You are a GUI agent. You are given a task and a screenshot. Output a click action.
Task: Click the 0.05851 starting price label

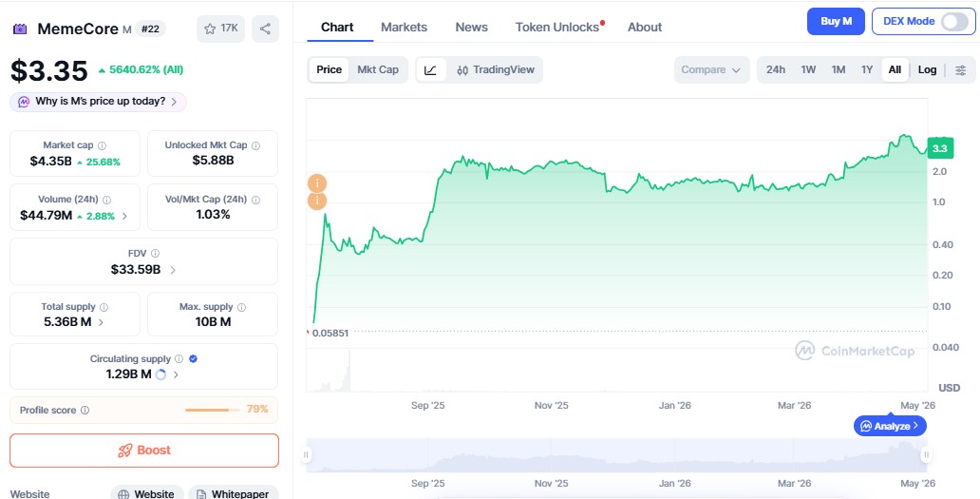pyautogui.click(x=330, y=334)
